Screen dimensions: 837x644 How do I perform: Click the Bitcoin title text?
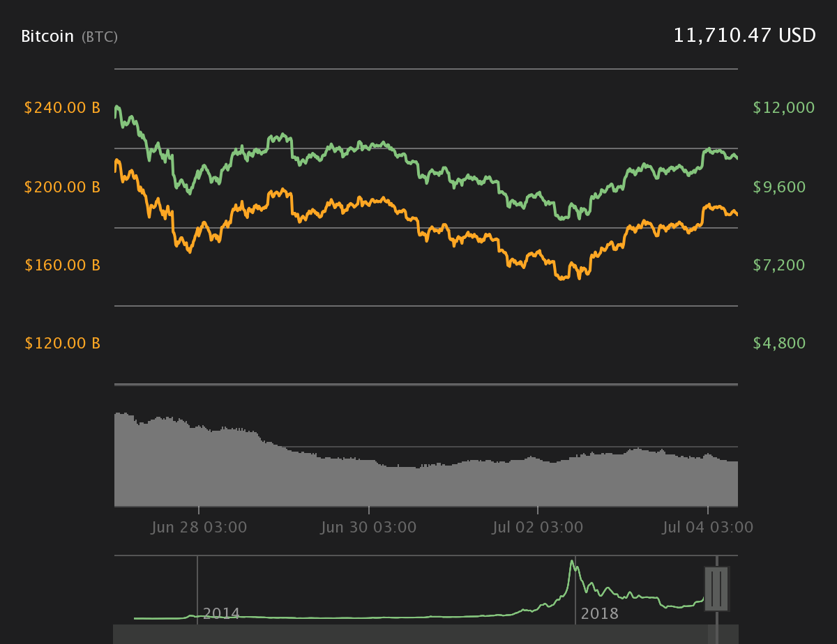pos(47,36)
